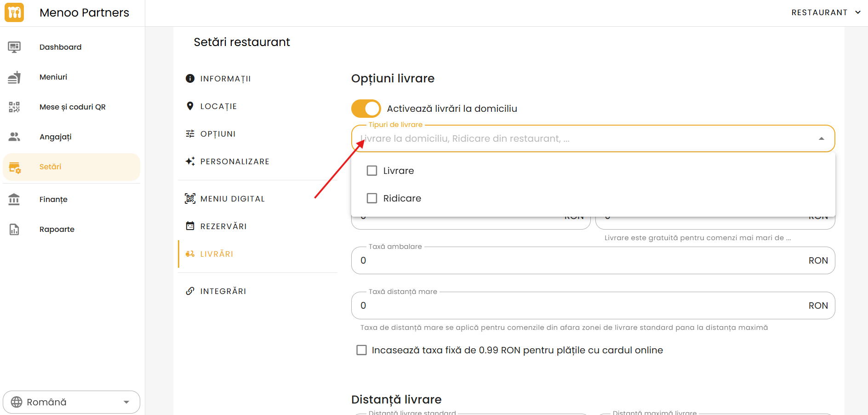The width and height of the screenshot is (868, 415).
Task: Open the RESTAURANT account dropdown
Action: pyautogui.click(x=826, y=12)
